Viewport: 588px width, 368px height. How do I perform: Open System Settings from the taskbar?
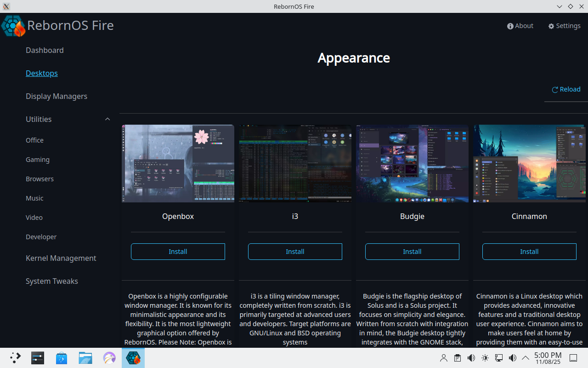click(x=38, y=358)
